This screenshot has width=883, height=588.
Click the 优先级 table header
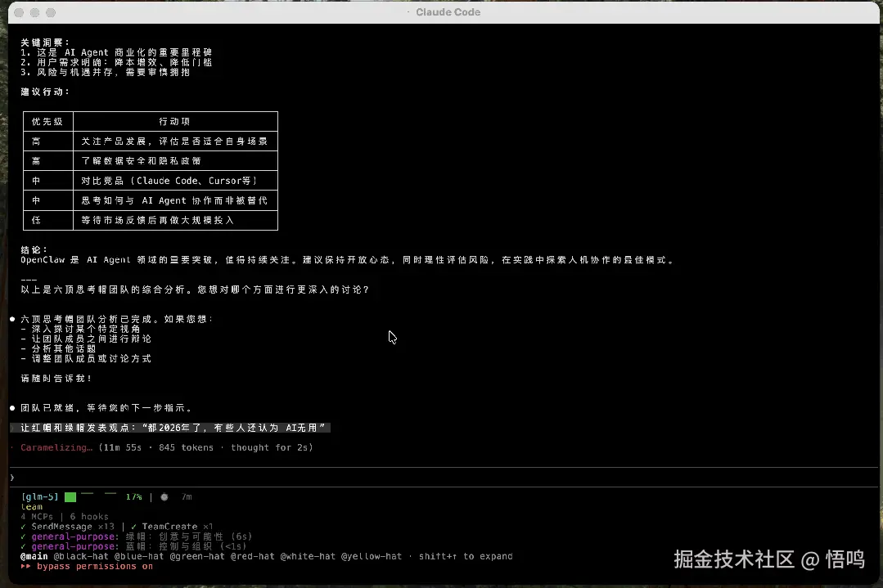(x=47, y=122)
